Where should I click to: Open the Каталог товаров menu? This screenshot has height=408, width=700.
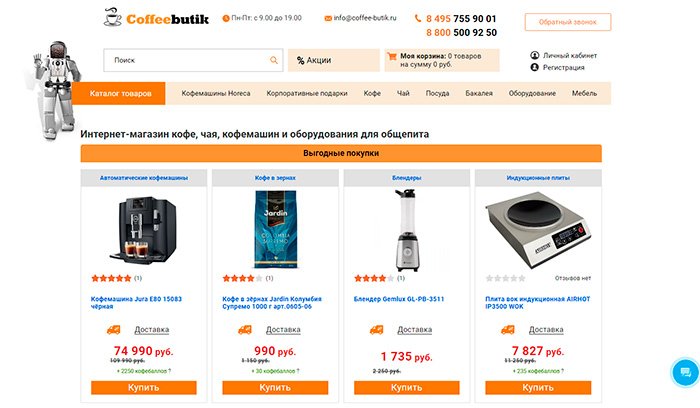121,93
